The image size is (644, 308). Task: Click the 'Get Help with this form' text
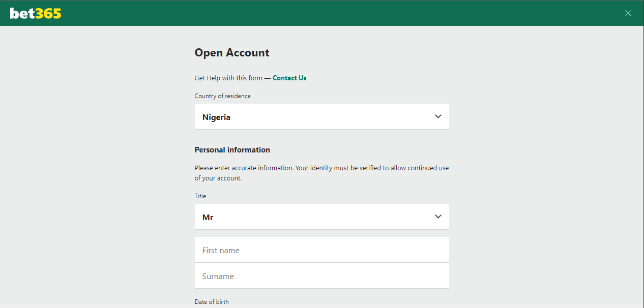click(228, 78)
